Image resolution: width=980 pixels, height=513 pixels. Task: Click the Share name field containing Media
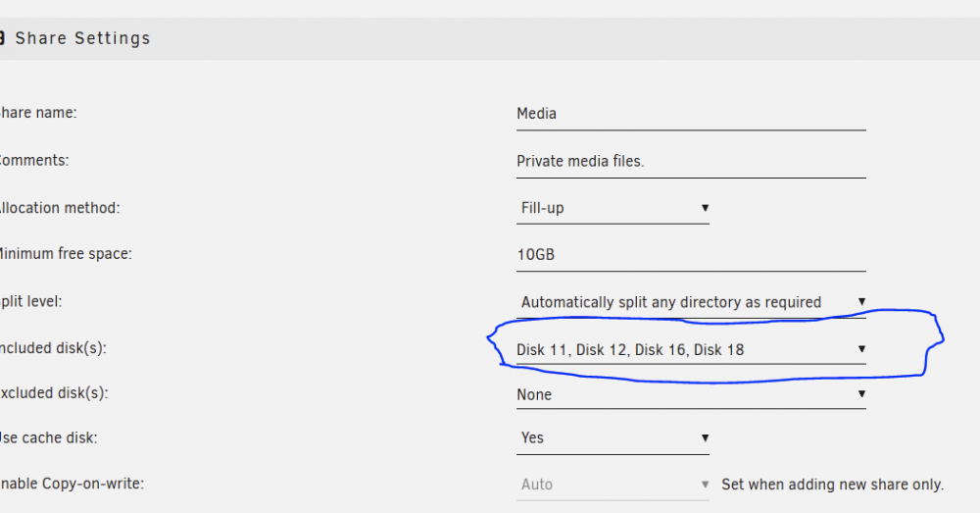coord(691,114)
